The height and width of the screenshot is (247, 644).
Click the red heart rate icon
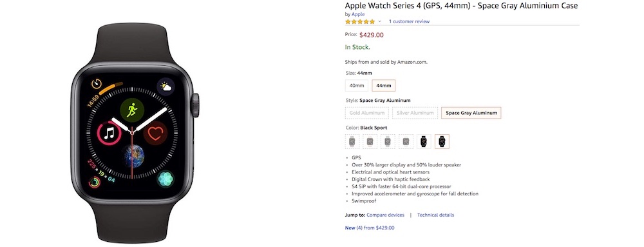click(155, 133)
